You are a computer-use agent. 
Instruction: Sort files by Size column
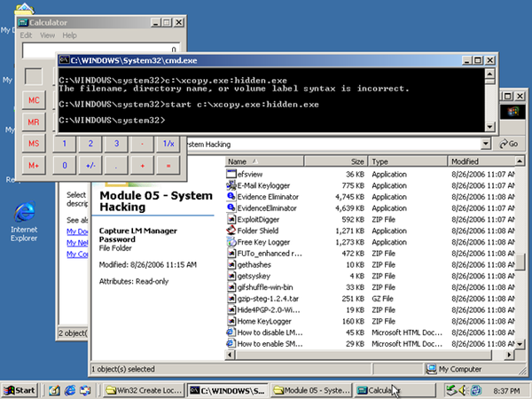pos(335,161)
